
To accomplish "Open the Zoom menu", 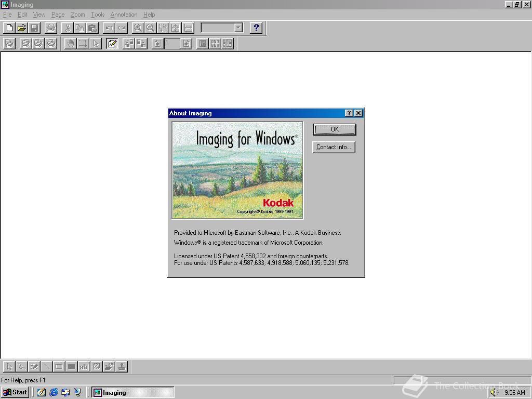I will pyautogui.click(x=77, y=15).
